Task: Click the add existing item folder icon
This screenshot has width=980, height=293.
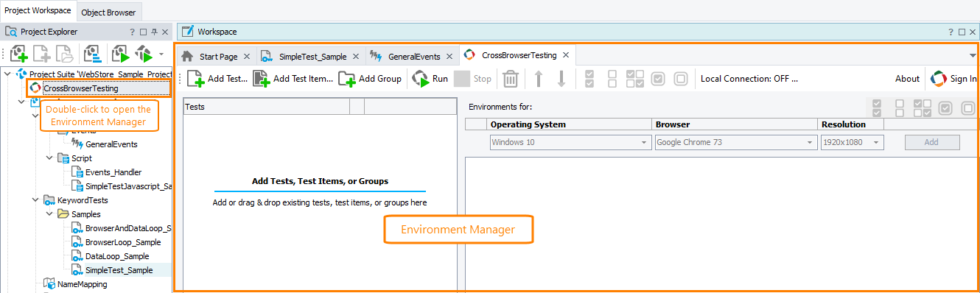Action: coord(65,54)
